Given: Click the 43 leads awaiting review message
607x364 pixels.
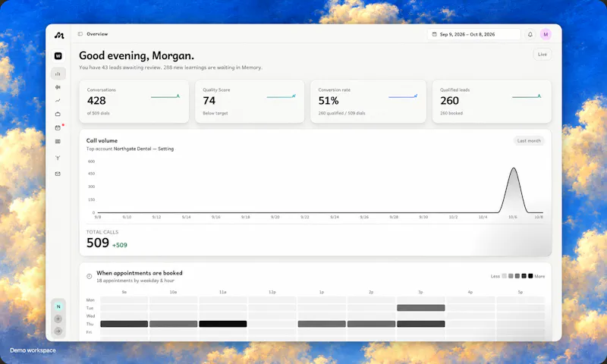Looking at the screenshot, I should (171, 67).
